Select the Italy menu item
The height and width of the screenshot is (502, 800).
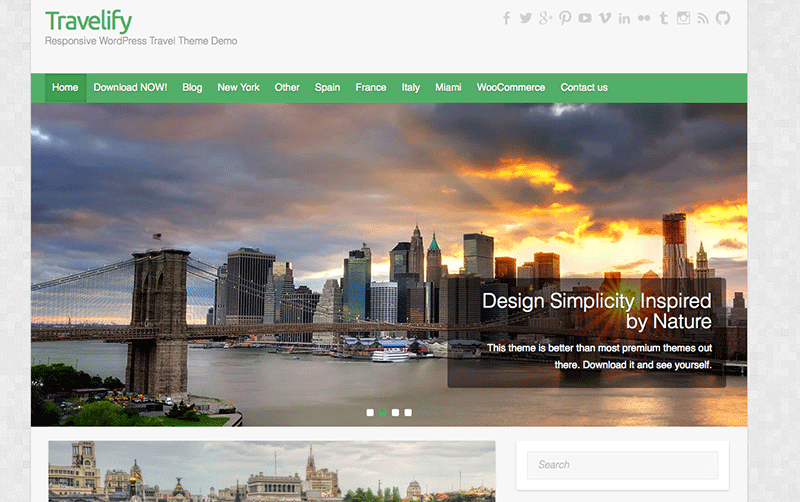click(x=410, y=88)
